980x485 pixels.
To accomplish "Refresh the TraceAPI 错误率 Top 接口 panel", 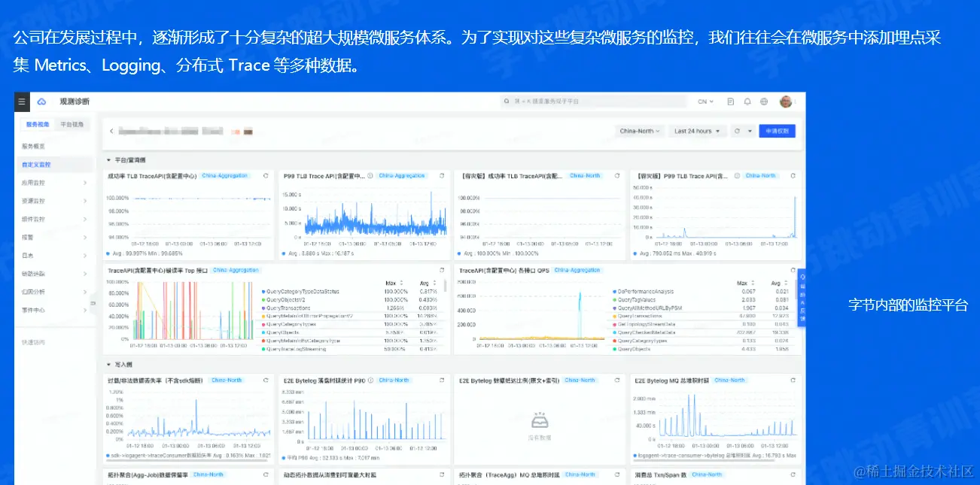I will pyautogui.click(x=441, y=270).
